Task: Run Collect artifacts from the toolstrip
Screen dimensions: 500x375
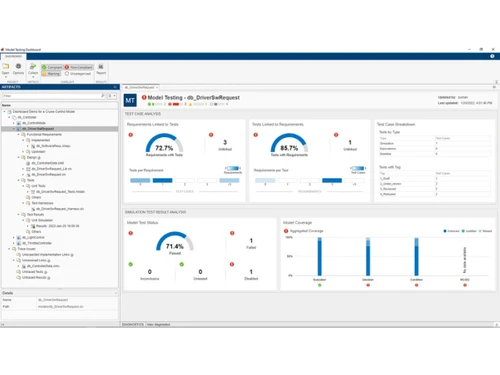Action: pos(33,66)
